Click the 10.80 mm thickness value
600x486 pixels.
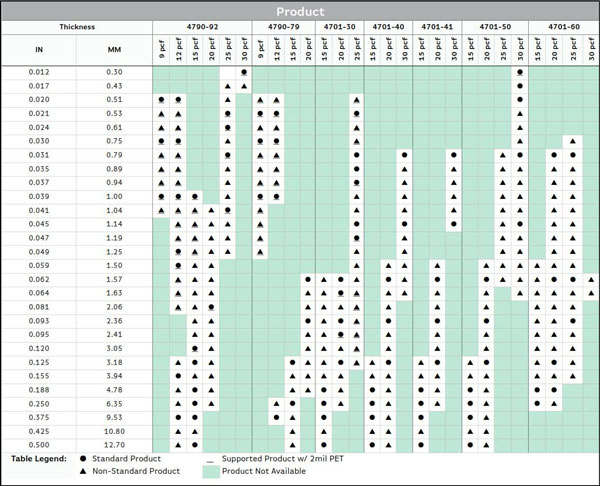[x=114, y=431]
